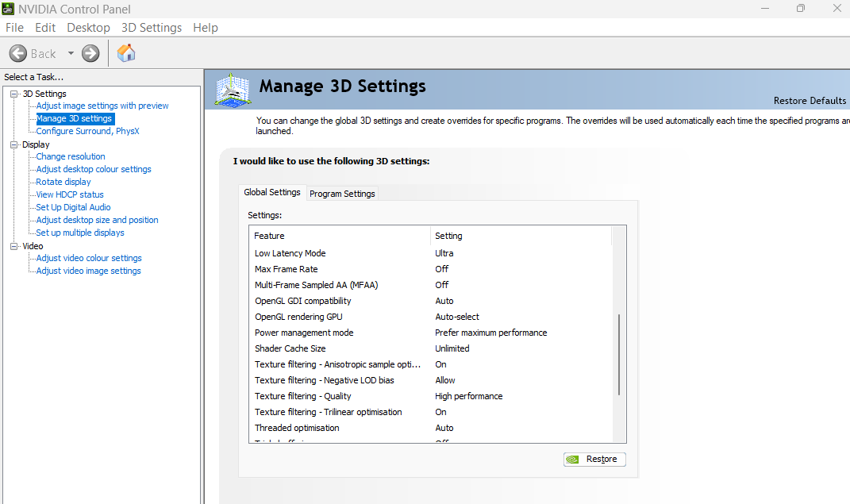The width and height of the screenshot is (850, 504).
Task: Select the OpenGL GDI compatibility row
Action: 431,301
